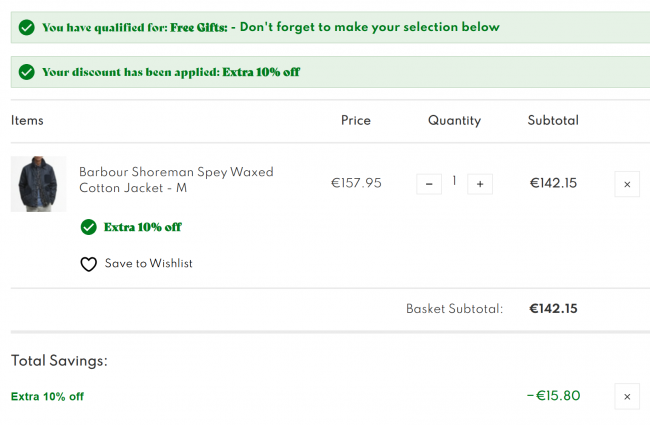Click the Basket Subtotal €142.15 amount

coord(553,309)
